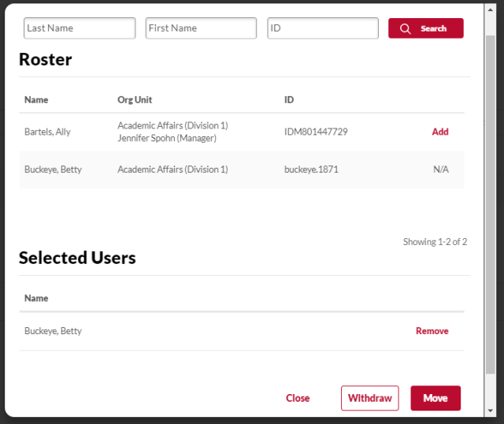Click the N/A cell for Buckeye, Betty
504x424 pixels.
441,169
